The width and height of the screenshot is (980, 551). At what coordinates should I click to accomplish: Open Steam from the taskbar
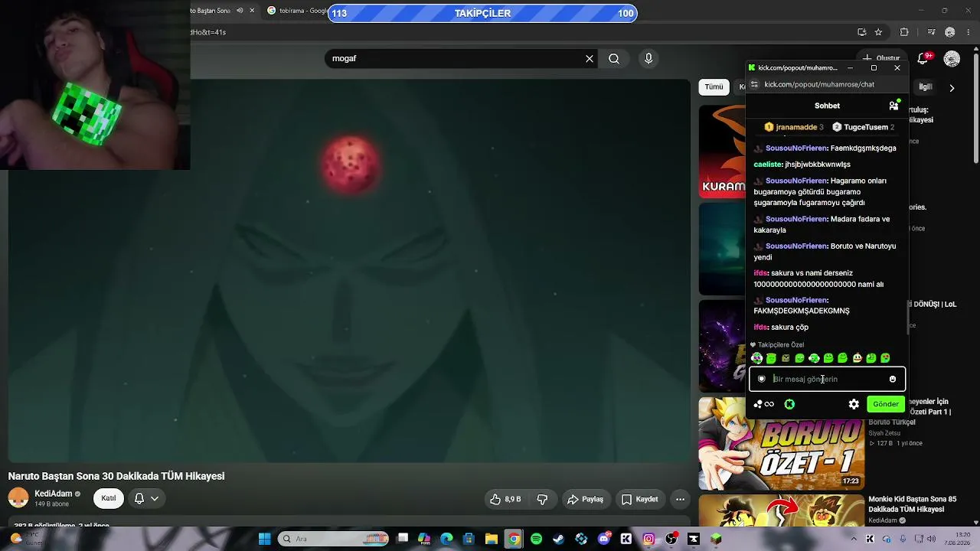pos(559,539)
